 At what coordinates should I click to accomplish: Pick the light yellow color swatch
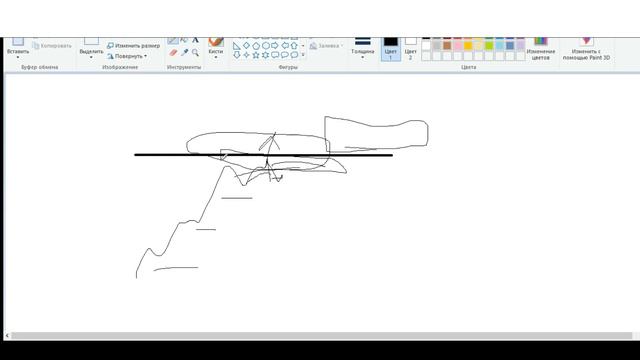(478, 46)
